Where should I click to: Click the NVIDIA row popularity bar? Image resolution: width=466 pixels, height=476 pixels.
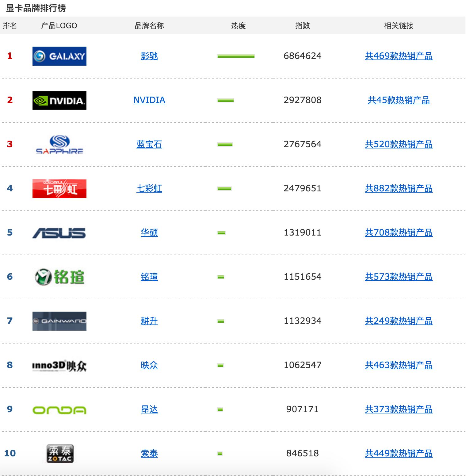tap(226, 100)
